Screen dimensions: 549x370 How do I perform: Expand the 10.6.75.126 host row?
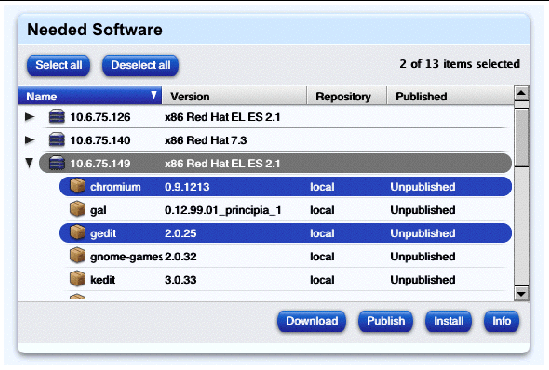coord(30,117)
